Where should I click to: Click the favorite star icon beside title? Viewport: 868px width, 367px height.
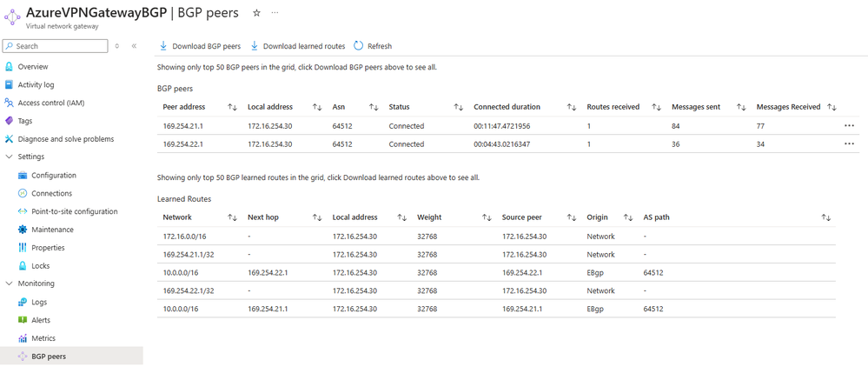256,13
